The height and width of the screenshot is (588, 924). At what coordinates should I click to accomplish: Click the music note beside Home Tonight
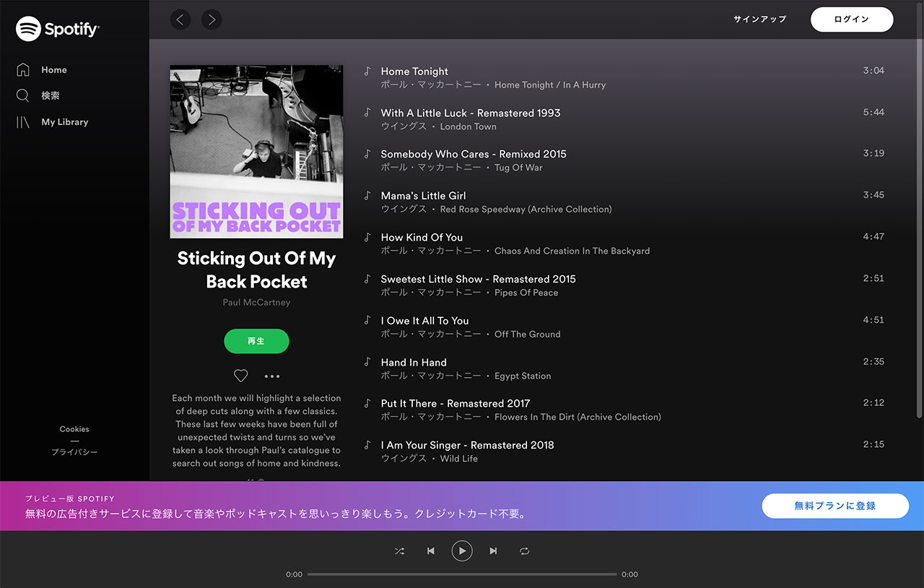(x=367, y=71)
